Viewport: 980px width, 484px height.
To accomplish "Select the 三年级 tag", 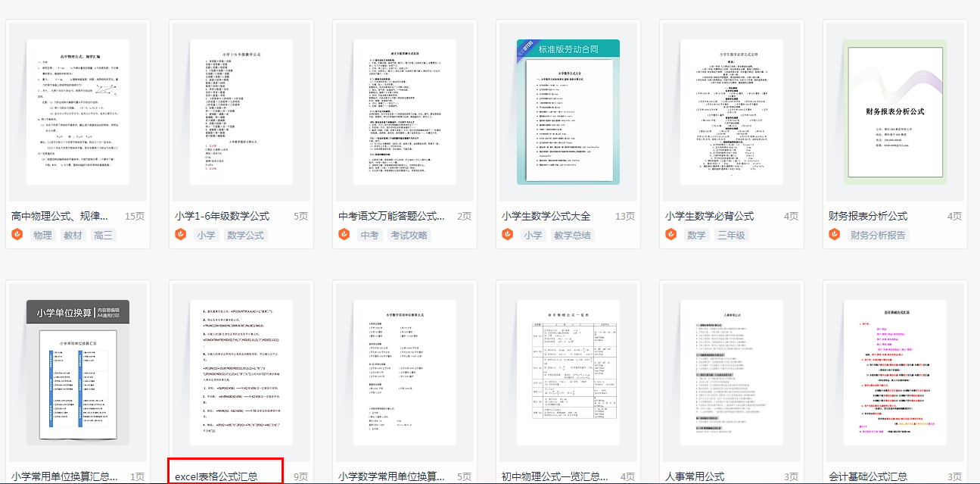I will pos(732,235).
